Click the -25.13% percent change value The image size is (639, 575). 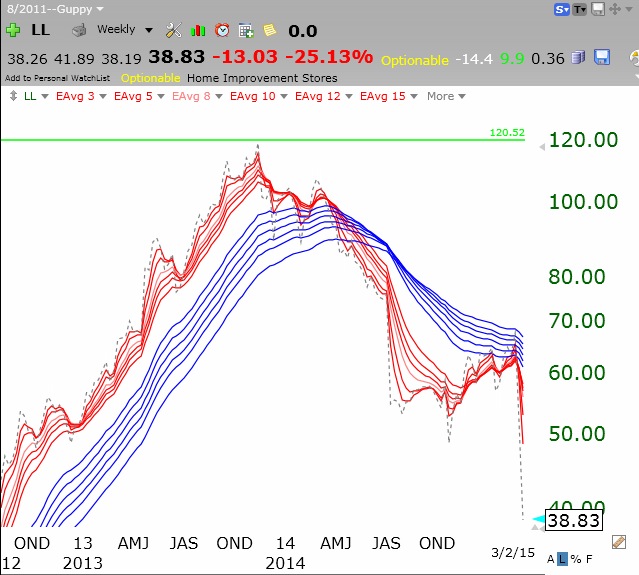pos(329,57)
